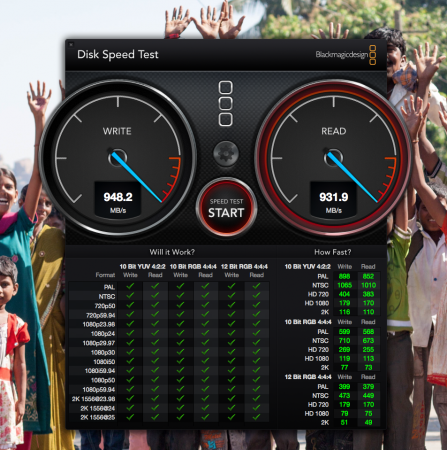This screenshot has width=447, height=450.
Task: Select the 599 PAL write value
Action: point(344,332)
